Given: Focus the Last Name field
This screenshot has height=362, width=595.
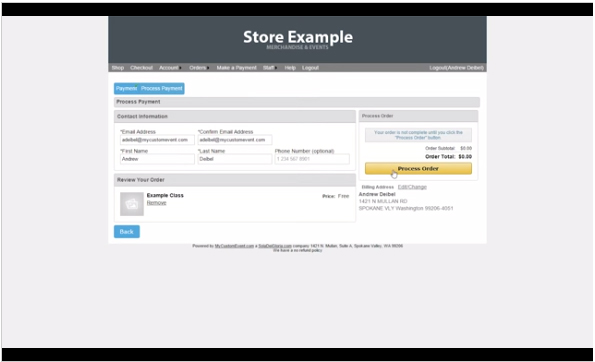Looking at the screenshot, I should (235, 159).
